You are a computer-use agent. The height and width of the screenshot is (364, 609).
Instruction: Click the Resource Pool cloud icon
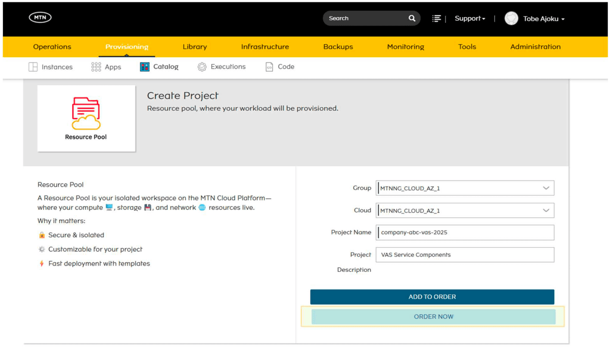(86, 113)
